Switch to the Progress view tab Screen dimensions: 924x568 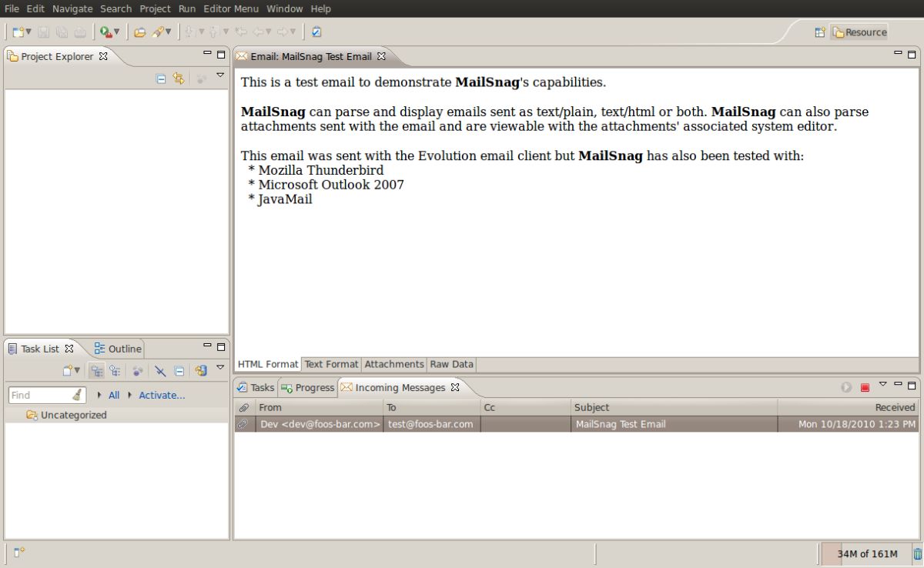(307, 387)
